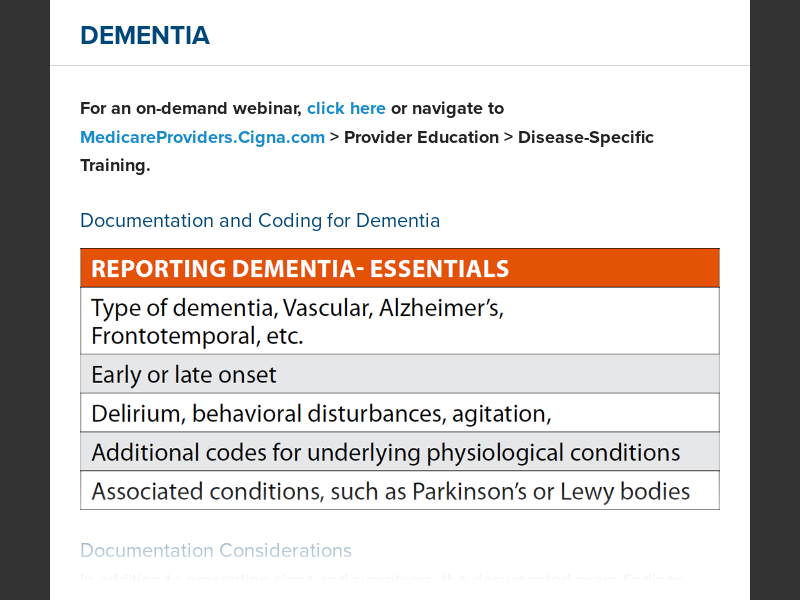Open the 'click here' webinar link
Viewport: 800px width, 600px height.
tap(346, 108)
